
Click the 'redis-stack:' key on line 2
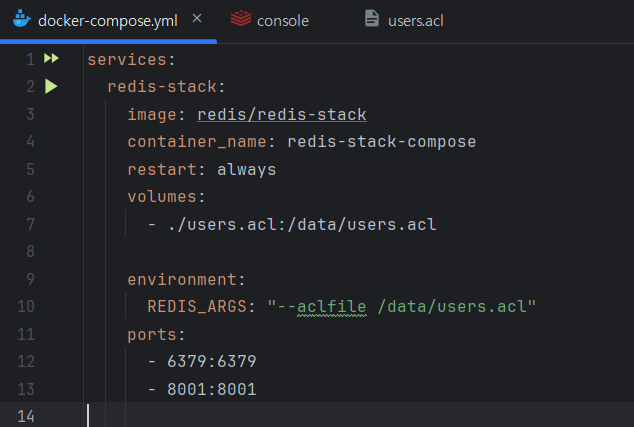(x=166, y=87)
